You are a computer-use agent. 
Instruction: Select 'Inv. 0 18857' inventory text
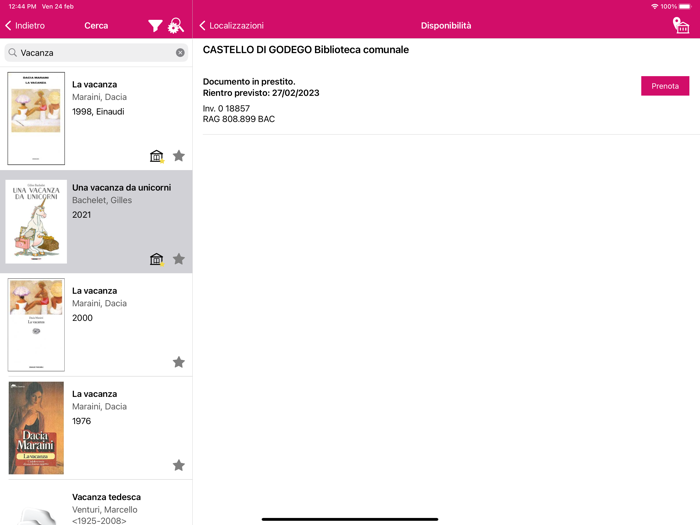pyautogui.click(x=226, y=108)
